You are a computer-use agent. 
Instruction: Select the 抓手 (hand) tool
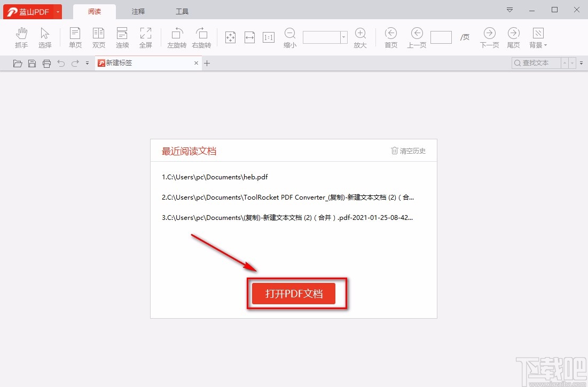(21, 37)
